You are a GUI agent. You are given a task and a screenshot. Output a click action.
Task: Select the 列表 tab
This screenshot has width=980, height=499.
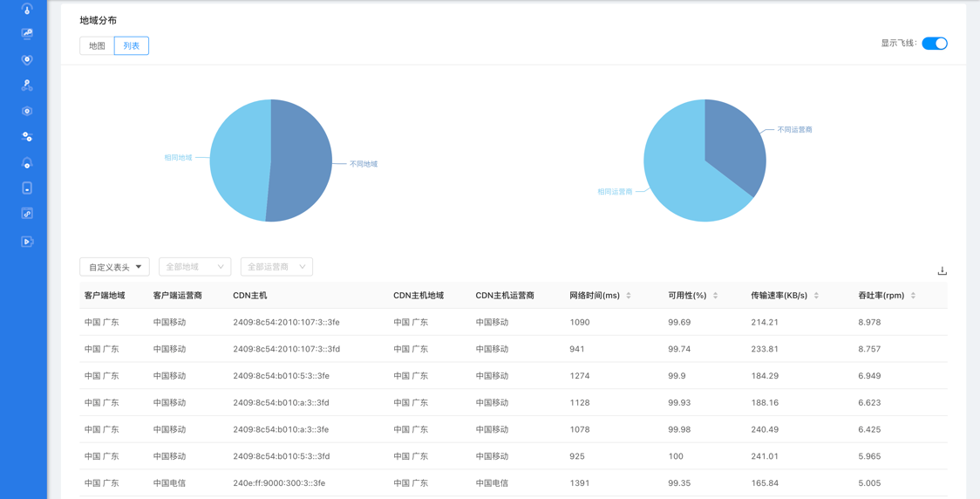132,46
